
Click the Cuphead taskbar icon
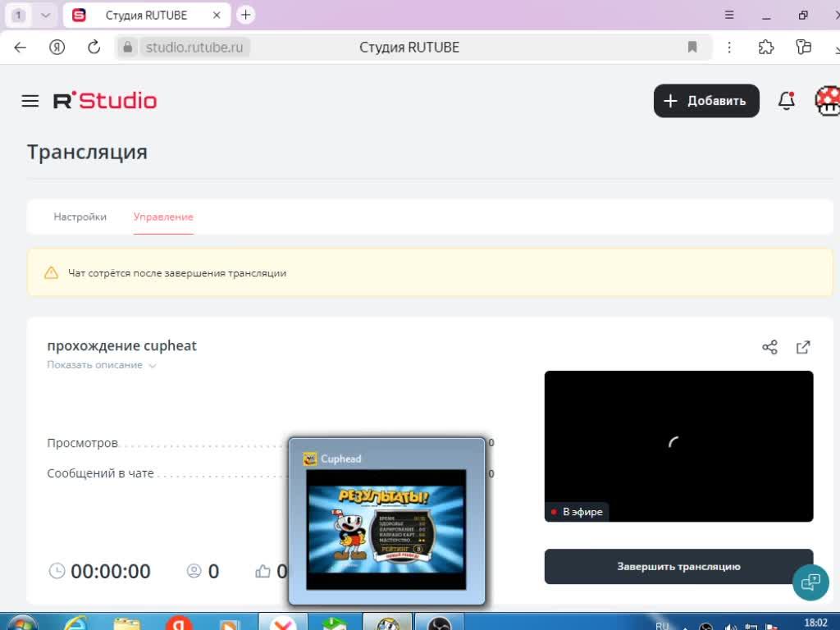coord(387,623)
